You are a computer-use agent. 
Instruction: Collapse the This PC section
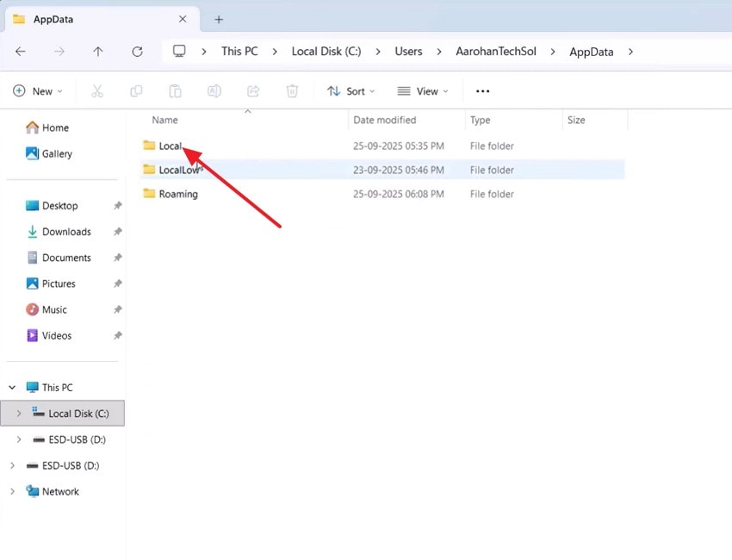click(x=11, y=387)
